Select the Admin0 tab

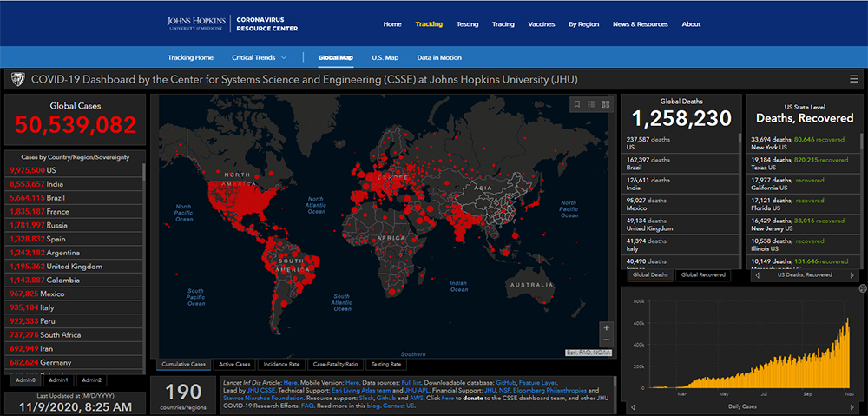tap(25, 380)
